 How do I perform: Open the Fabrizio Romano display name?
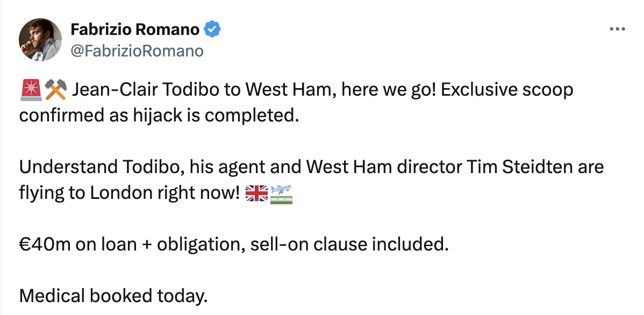(135, 29)
